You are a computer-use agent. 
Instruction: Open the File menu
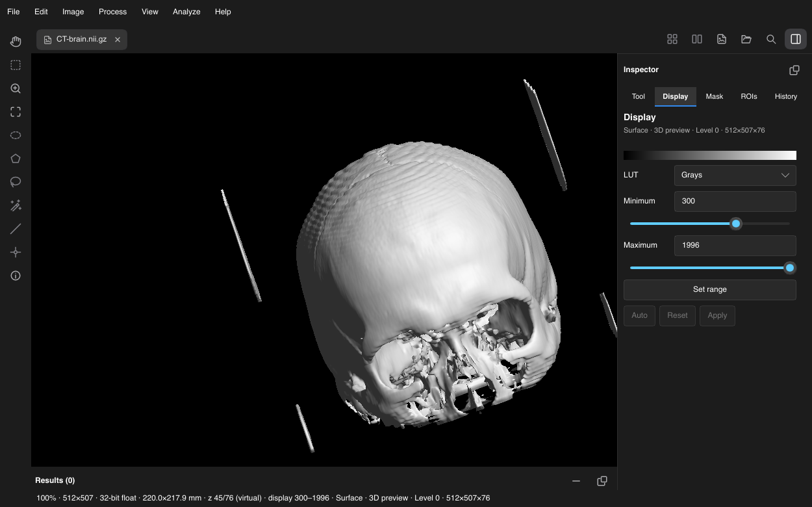coord(13,12)
